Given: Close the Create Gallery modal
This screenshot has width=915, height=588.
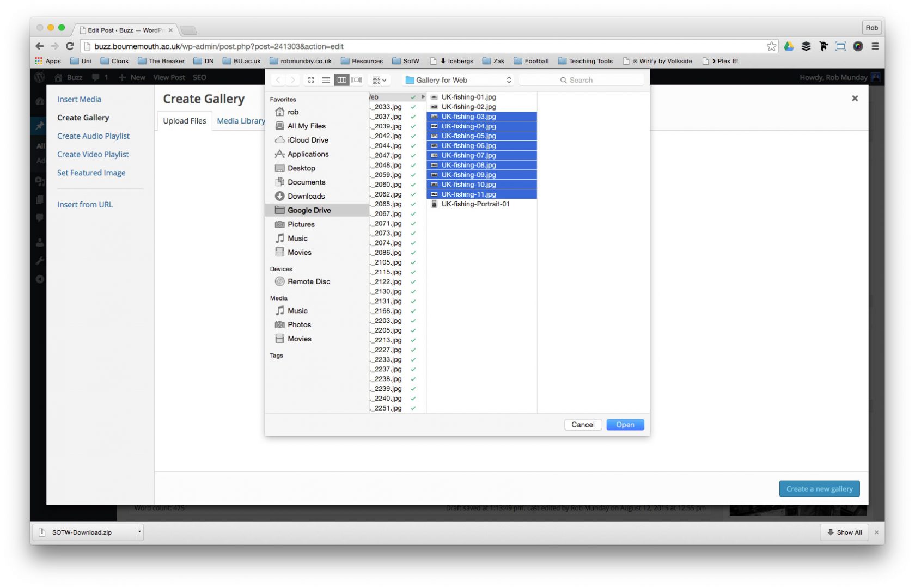Looking at the screenshot, I should 855,99.
